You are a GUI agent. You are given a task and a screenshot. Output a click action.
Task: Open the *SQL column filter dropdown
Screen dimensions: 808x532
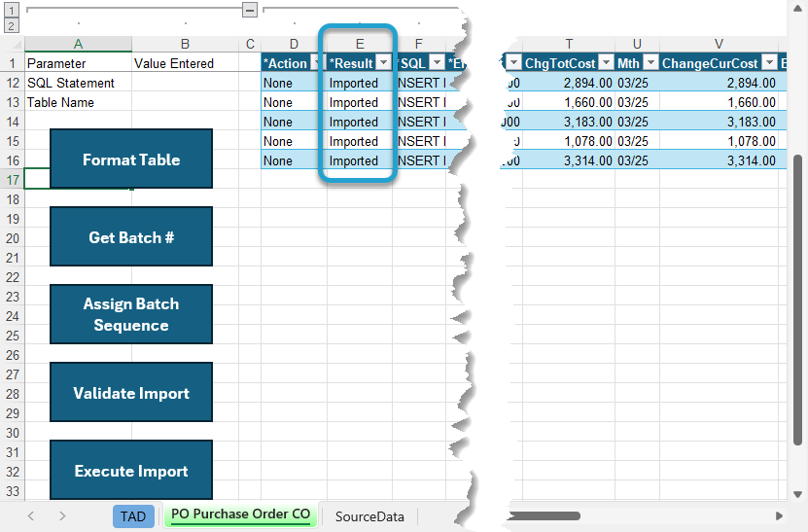click(x=437, y=63)
